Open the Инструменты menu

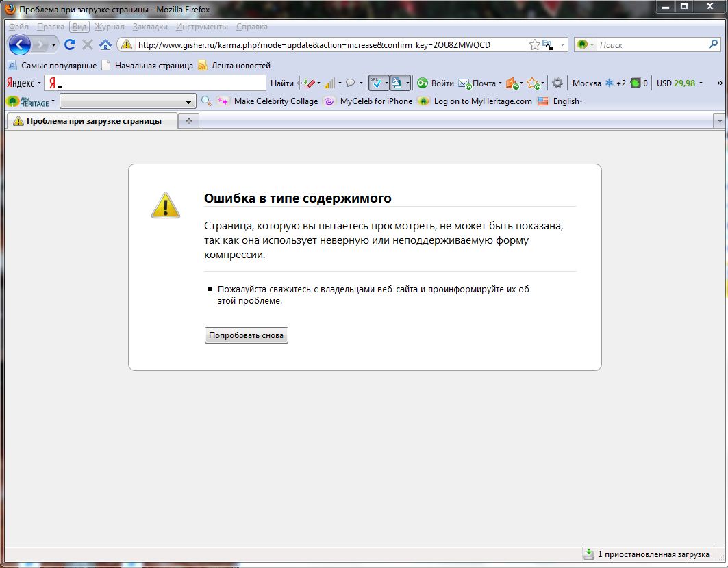click(x=201, y=27)
